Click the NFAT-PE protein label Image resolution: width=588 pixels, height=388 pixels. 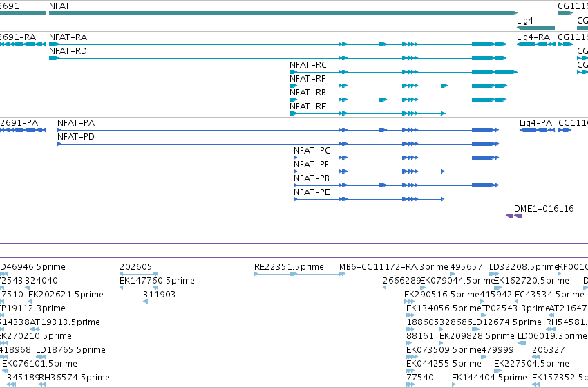click(312, 192)
